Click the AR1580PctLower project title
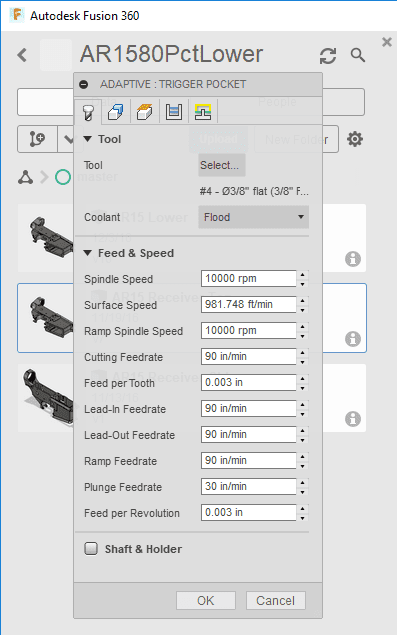 (x=171, y=54)
